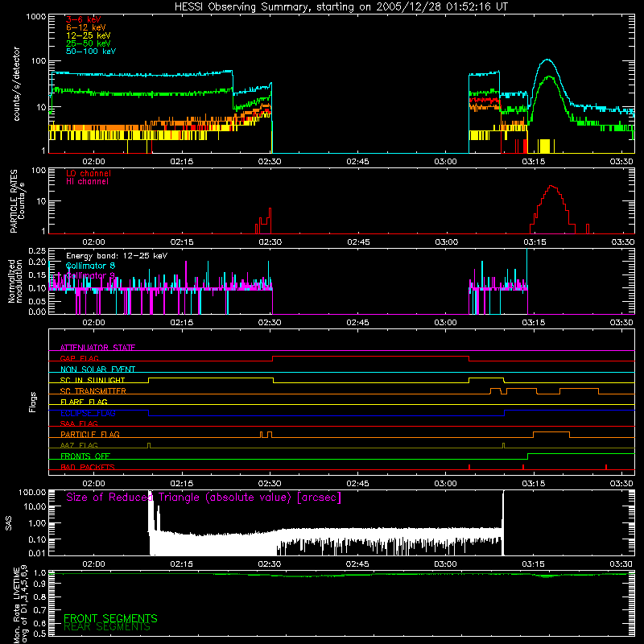Click the 02:30 tick label under counts plot
Screen dimensions: 644x644
[270, 162]
